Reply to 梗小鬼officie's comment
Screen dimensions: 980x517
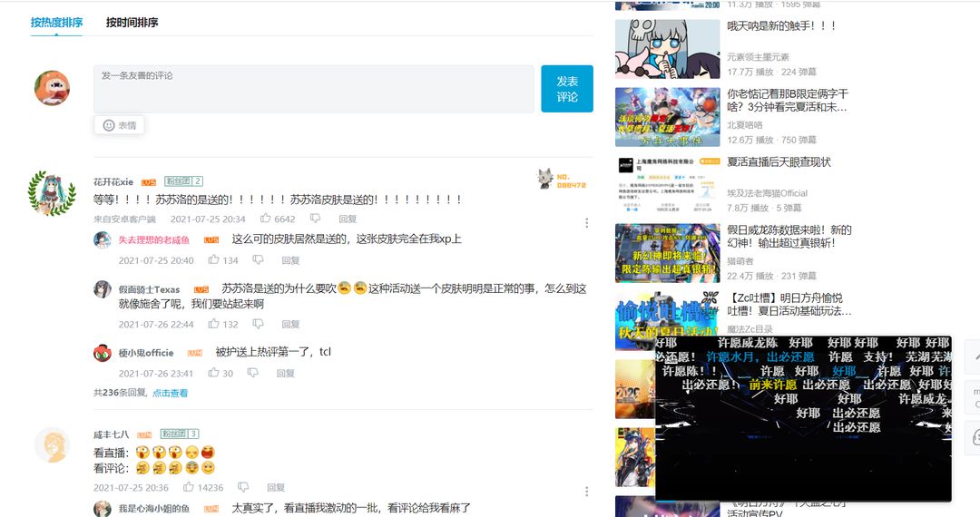[x=286, y=373]
